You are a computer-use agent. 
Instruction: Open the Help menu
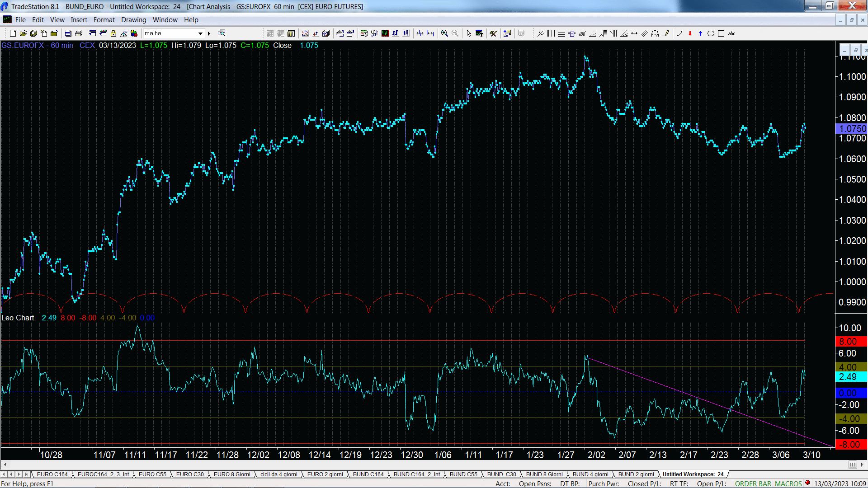pos(191,20)
